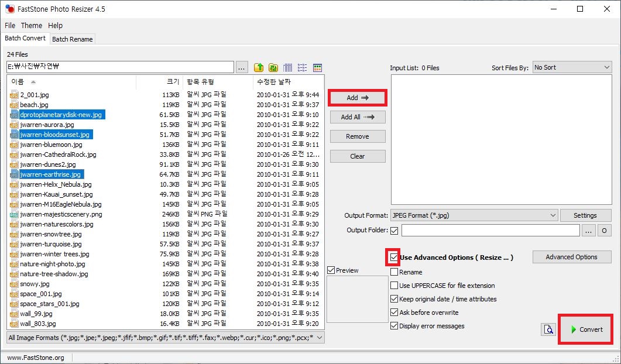This screenshot has height=364, width=621.
Task: Select jwarren-Helix_Nebula.jpg in file list
Action: pos(56,184)
